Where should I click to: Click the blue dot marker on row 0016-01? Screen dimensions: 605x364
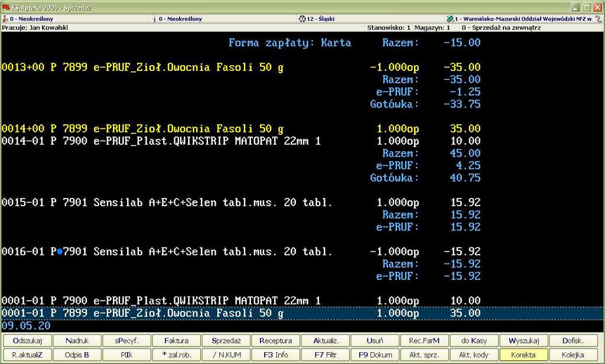click(x=60, y=252)
